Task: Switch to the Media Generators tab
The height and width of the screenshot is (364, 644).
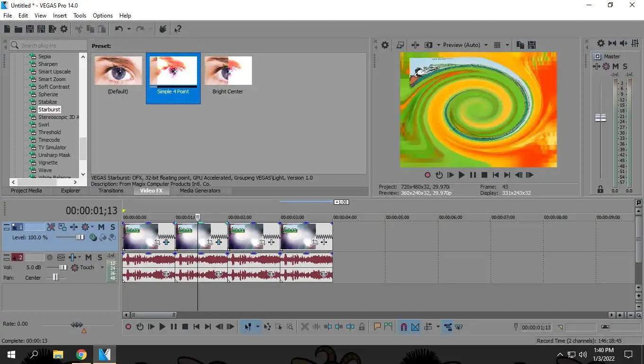Action: point(200,191)
